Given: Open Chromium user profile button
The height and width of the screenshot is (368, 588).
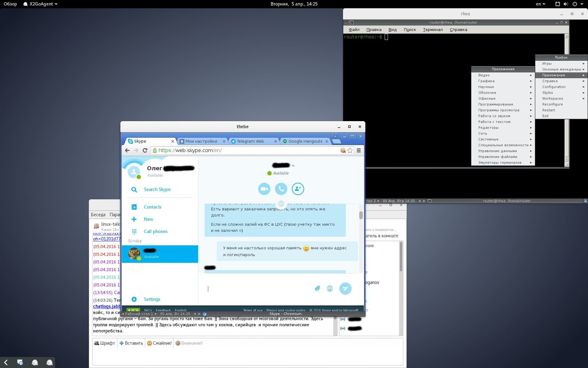Looking at the screenshot, I should pos(335,136).
